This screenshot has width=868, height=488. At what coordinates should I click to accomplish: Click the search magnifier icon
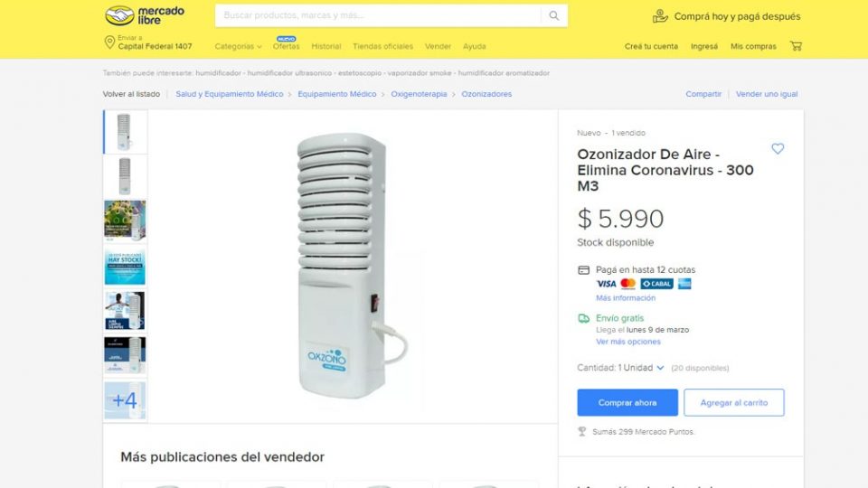coord(553,15)
